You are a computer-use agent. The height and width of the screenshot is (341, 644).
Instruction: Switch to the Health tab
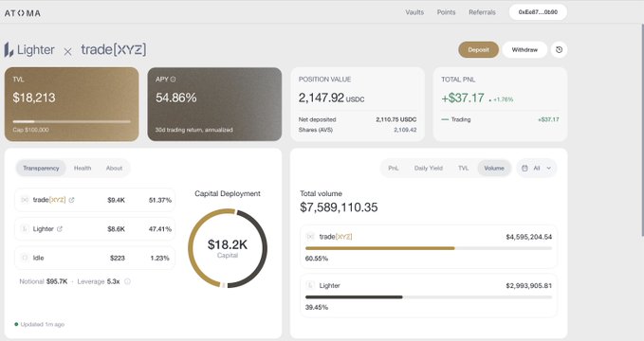[x=83, y=169]
